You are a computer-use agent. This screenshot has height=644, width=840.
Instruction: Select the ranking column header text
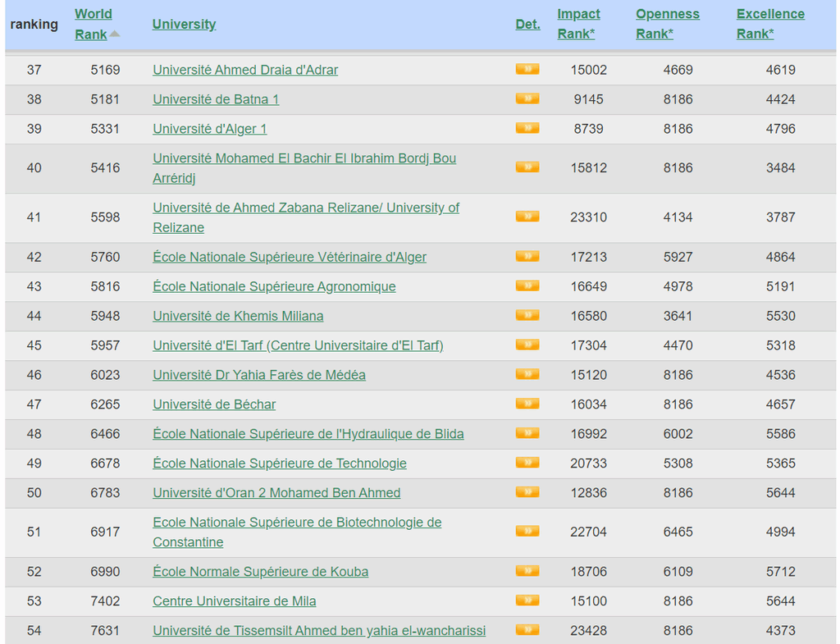(x=34, y=24)
